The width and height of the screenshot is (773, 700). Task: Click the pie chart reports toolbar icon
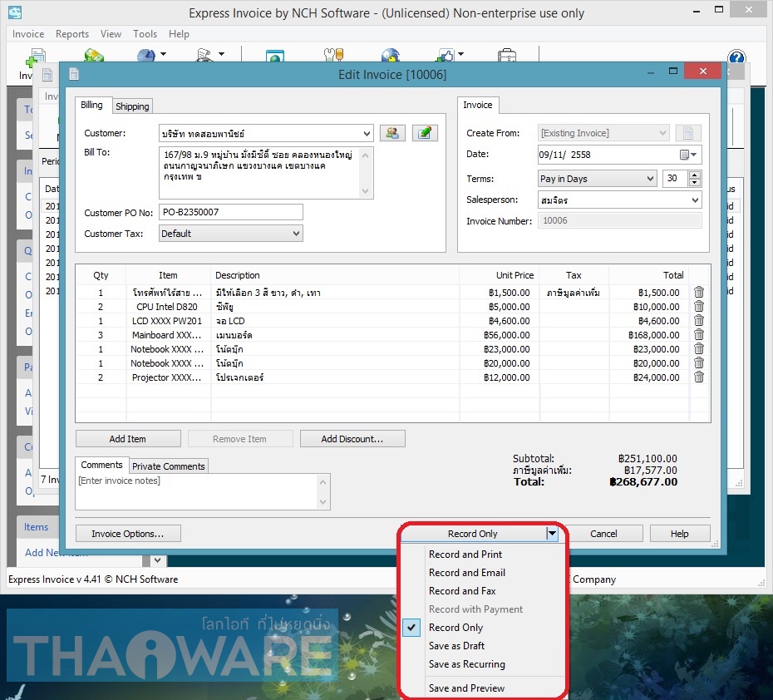tap(146, 55)
